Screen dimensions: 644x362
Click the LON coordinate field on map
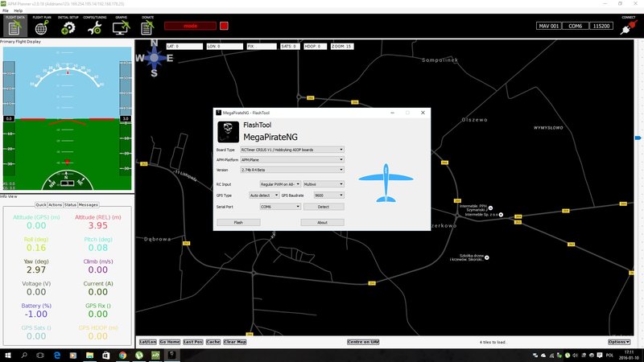click(x=225, y=47)
